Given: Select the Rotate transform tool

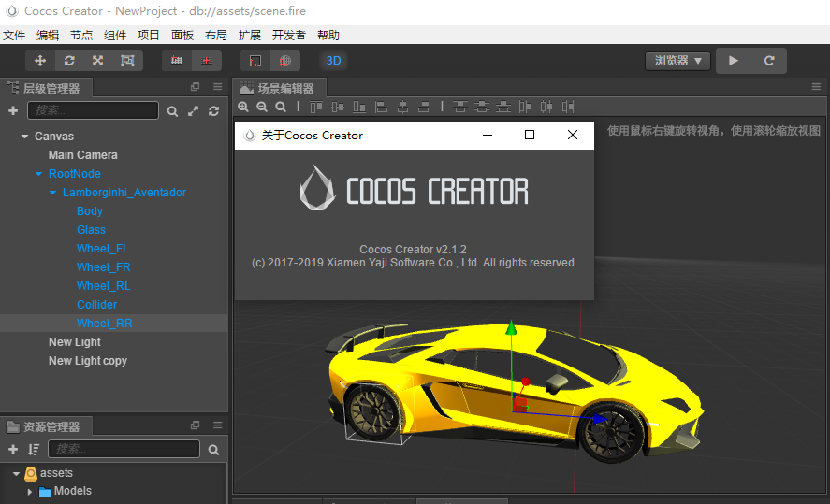Looking at the screenshot, I should [x=69, y=61].
